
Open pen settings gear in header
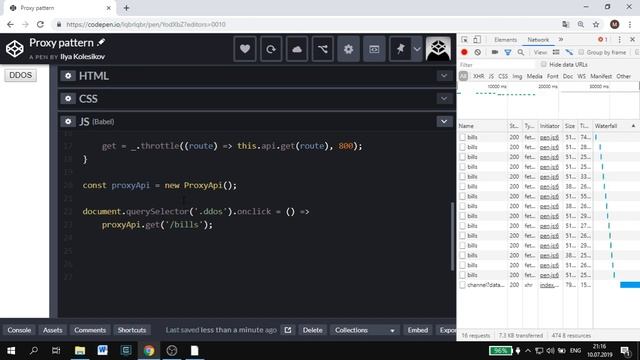click(348, 49)
